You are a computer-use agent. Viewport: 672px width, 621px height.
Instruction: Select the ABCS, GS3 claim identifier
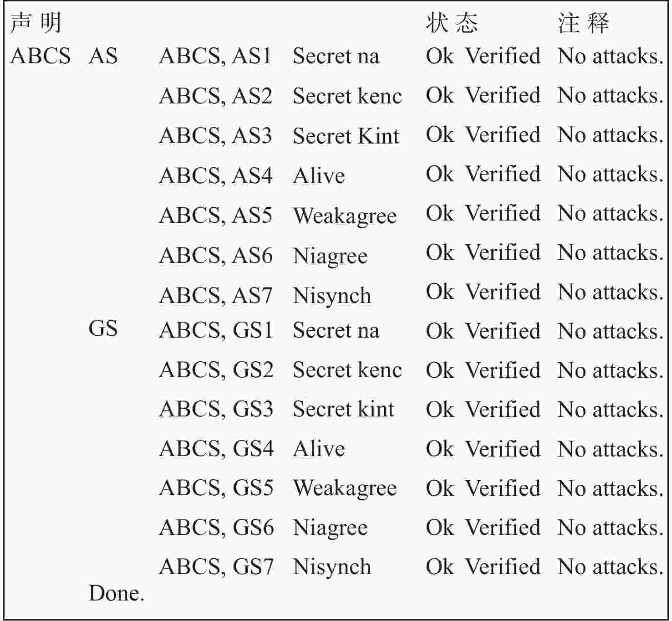tap(216, 409)
